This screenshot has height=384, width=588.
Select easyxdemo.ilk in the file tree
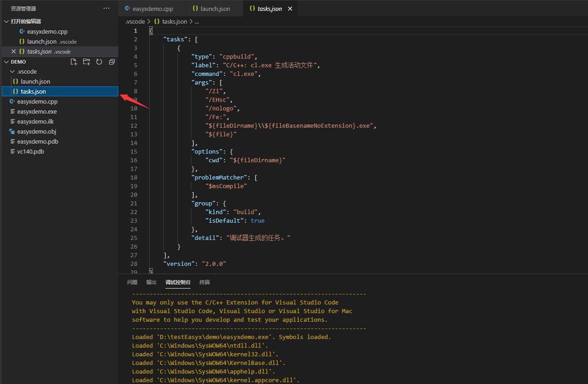(59, 121)
